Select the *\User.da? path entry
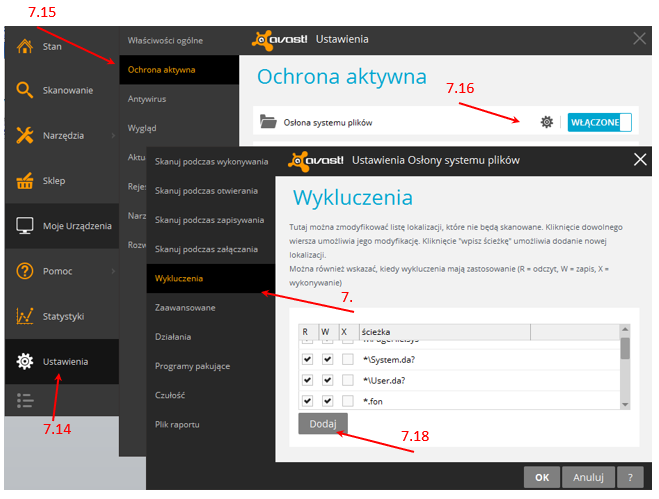Viewport: 659px width, 499px height. tap(384, 380)
